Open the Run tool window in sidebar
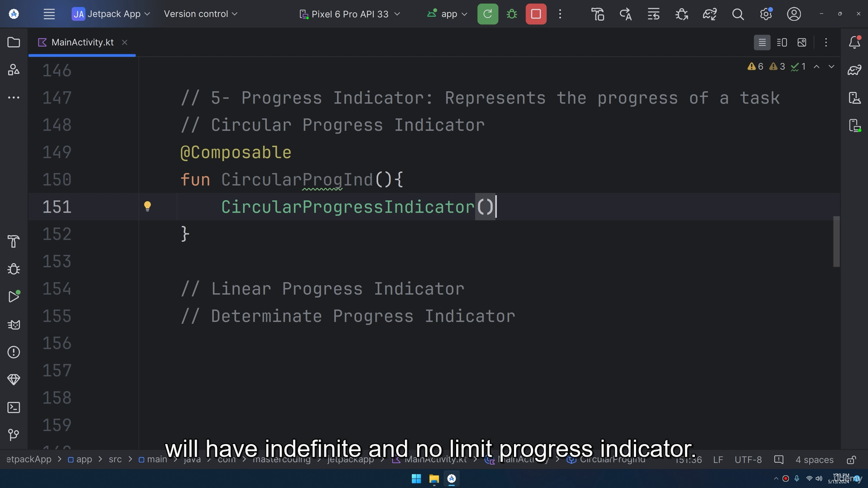Viewport: 868px width, 488px height. tap(14, 296)
